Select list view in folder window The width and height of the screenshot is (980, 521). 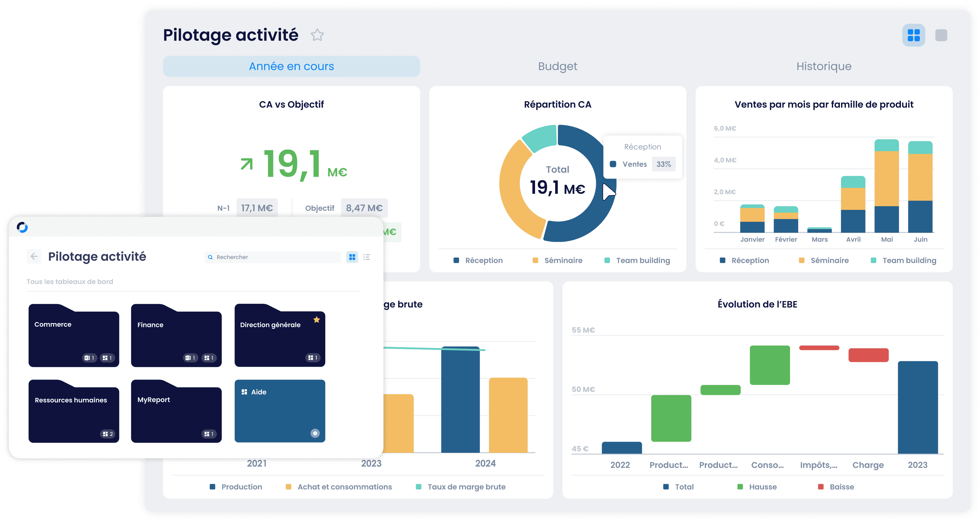[x=367, y=257]
